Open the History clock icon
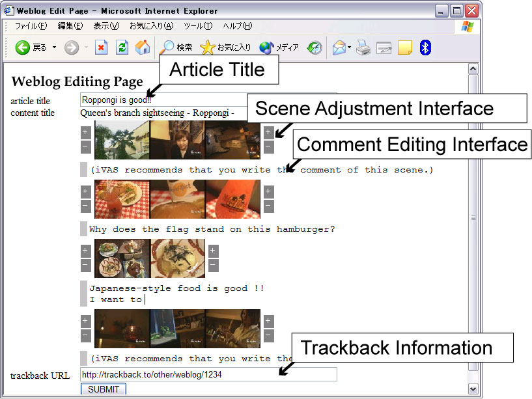 tap(315, 48)
